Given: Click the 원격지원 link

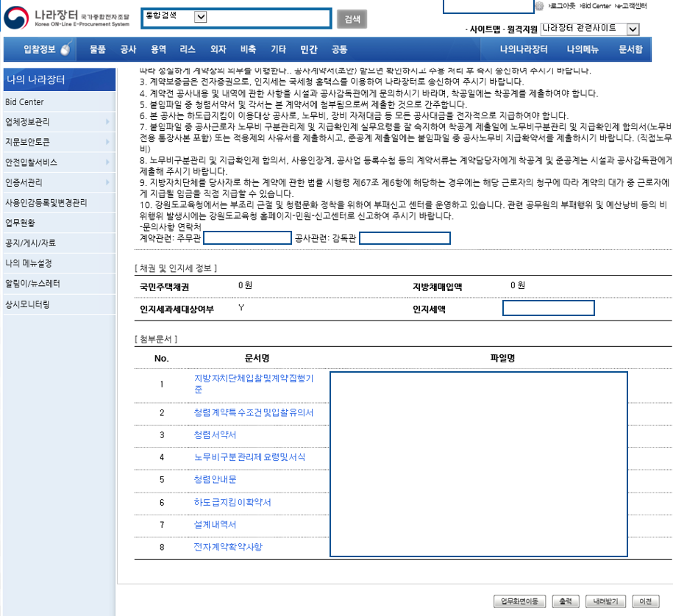Looking at the screenshot, I should (522, 29).
